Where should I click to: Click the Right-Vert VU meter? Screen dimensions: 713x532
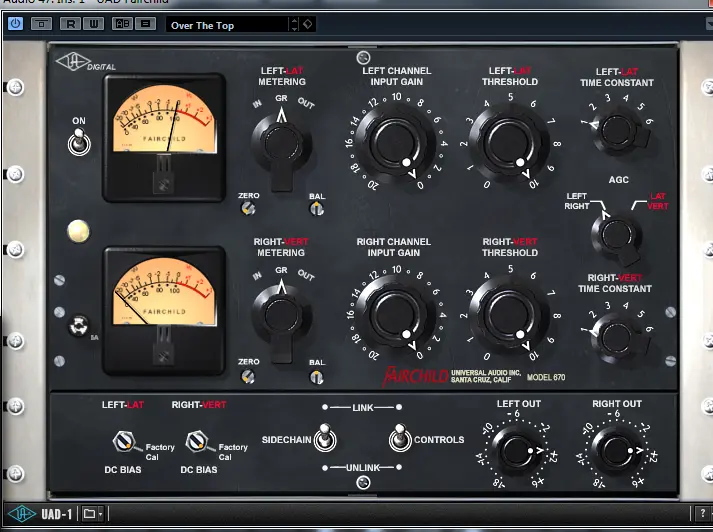click(x=164, y=311)
